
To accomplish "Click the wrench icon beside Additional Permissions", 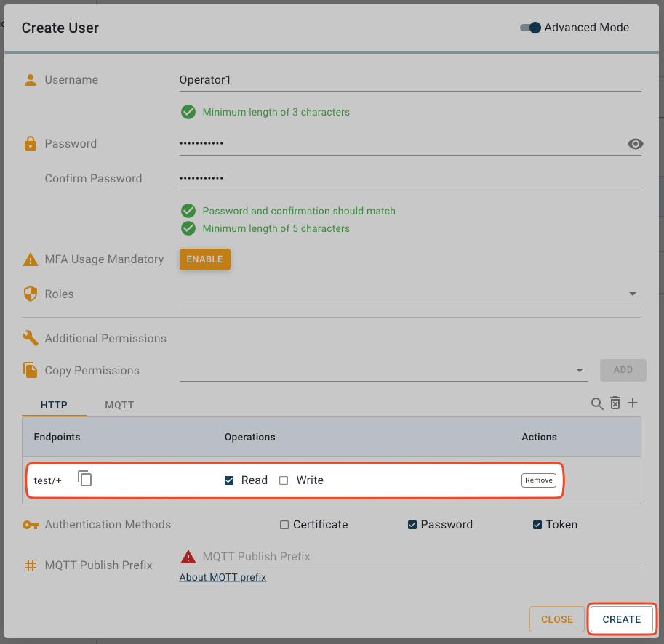I will pyautogui.click(x=31, y=339).
